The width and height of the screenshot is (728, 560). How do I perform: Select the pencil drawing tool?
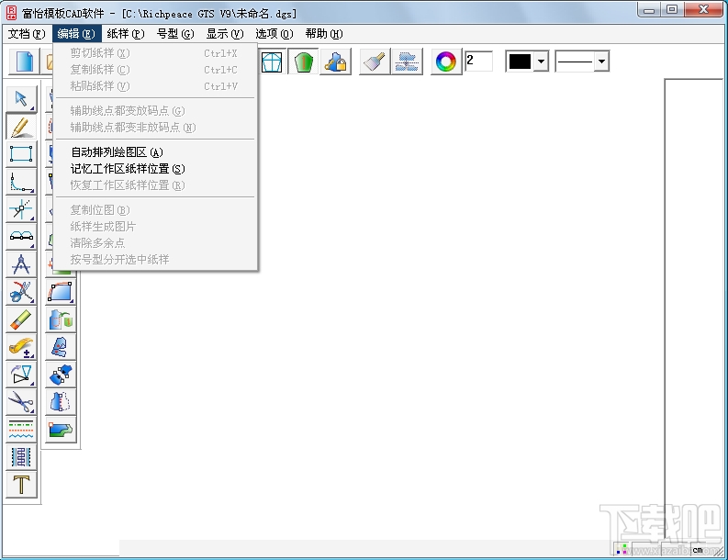[x=21, y=127]
